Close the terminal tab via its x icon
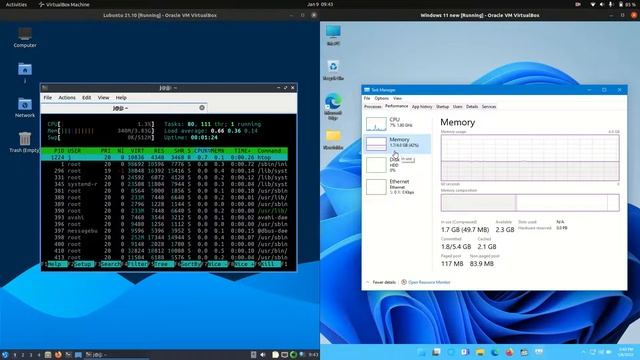This screenshot has width=640, height=360. (x=202, y=108)
